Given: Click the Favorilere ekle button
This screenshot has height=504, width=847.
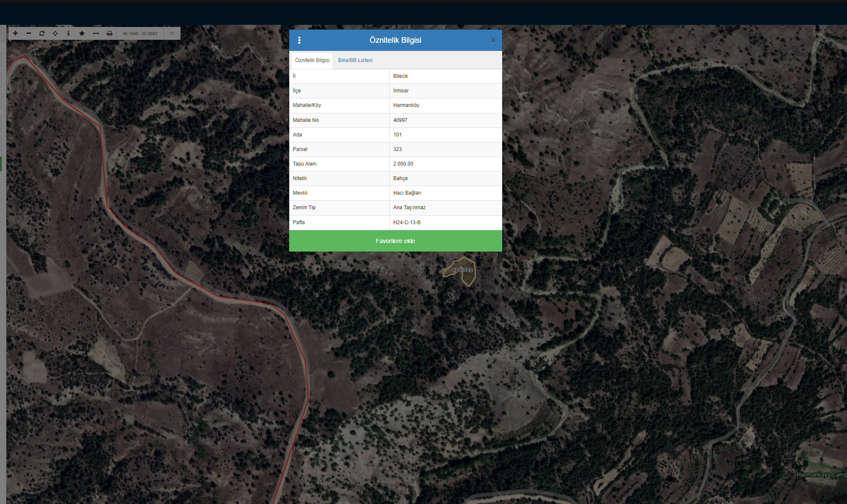Looking at the screenshot, I should pyautogui.click(x=395, y=241).
